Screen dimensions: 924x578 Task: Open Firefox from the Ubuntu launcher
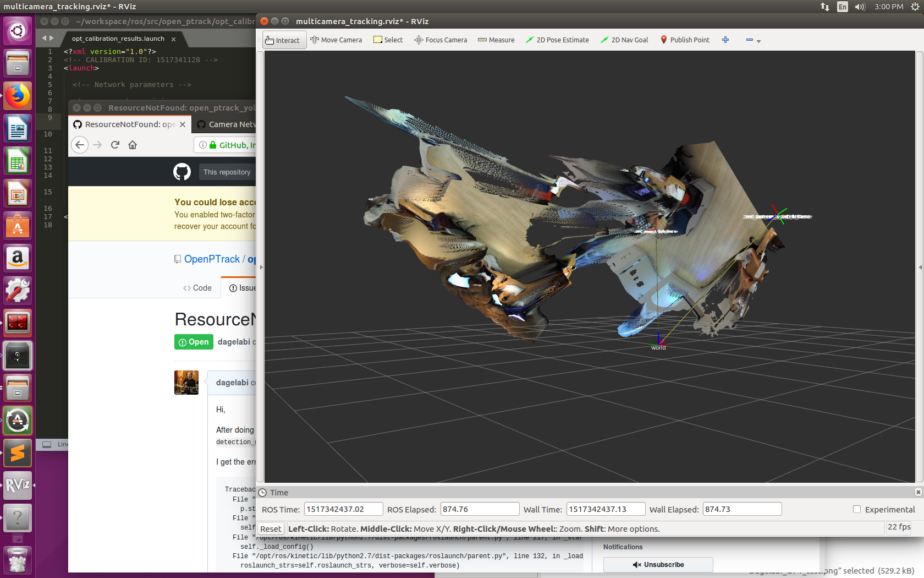pos(18,95)
